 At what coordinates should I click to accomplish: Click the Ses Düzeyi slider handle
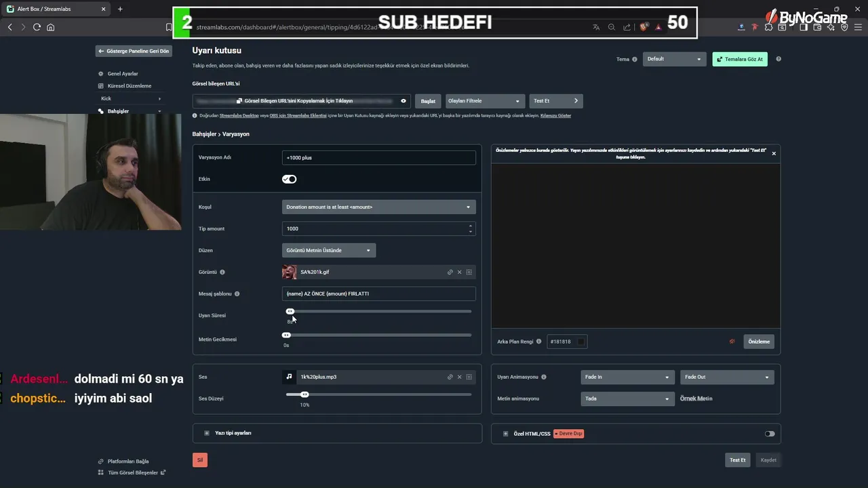pyautogui.click(x=304, y=394)
